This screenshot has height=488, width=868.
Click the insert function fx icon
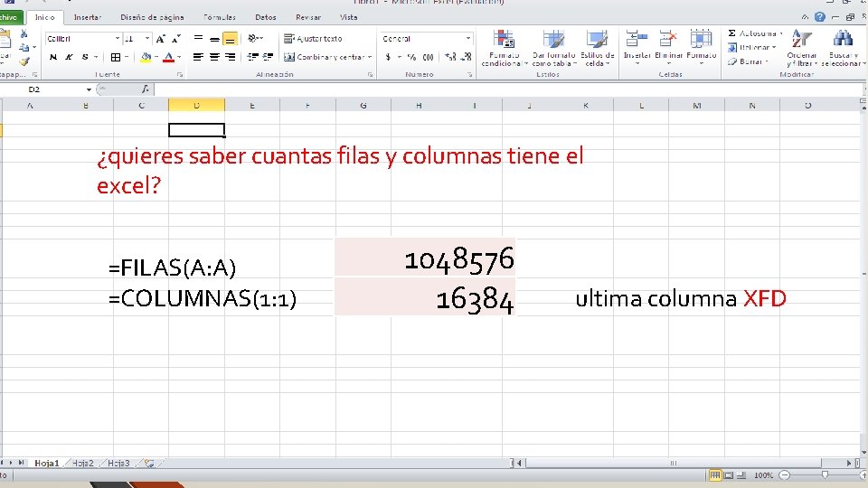click(145, 89)
